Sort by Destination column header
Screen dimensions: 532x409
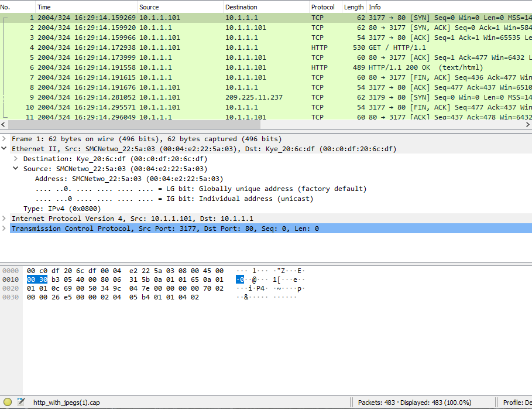266,7
